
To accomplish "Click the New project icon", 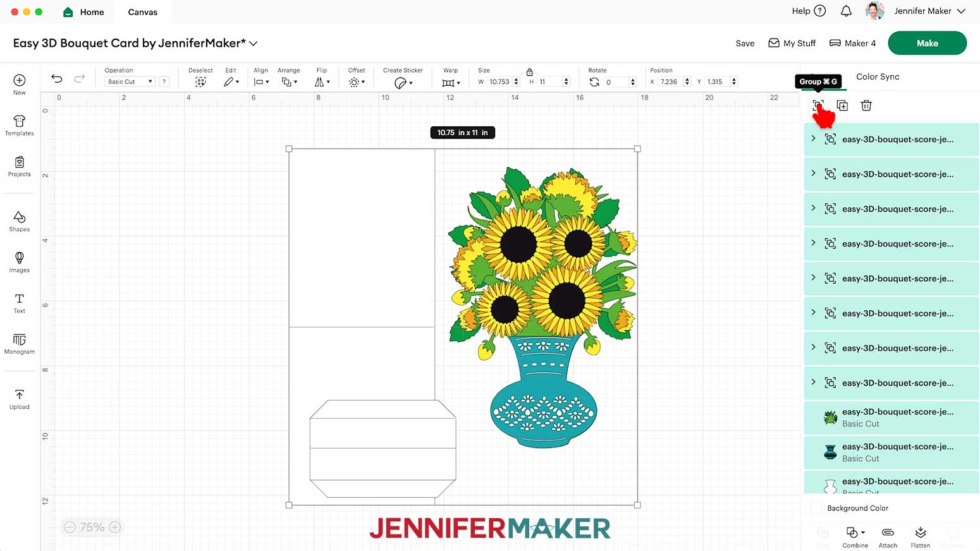I will (20, 80).
